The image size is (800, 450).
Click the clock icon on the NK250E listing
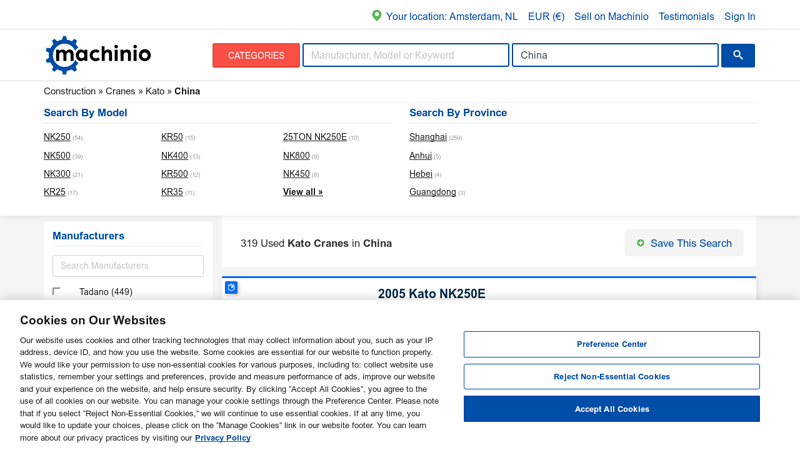231,288
